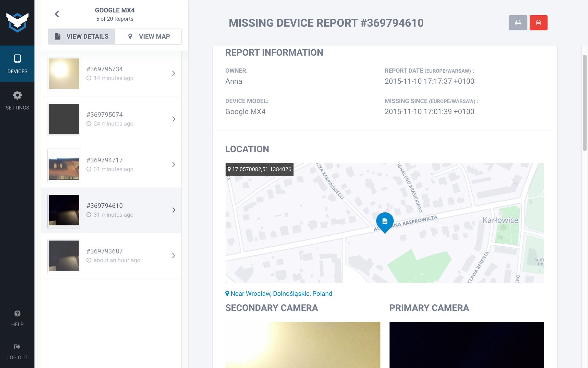Select thumbnail of report #369793687
Viewport: 588px width, 368px height.
point(64,256)
